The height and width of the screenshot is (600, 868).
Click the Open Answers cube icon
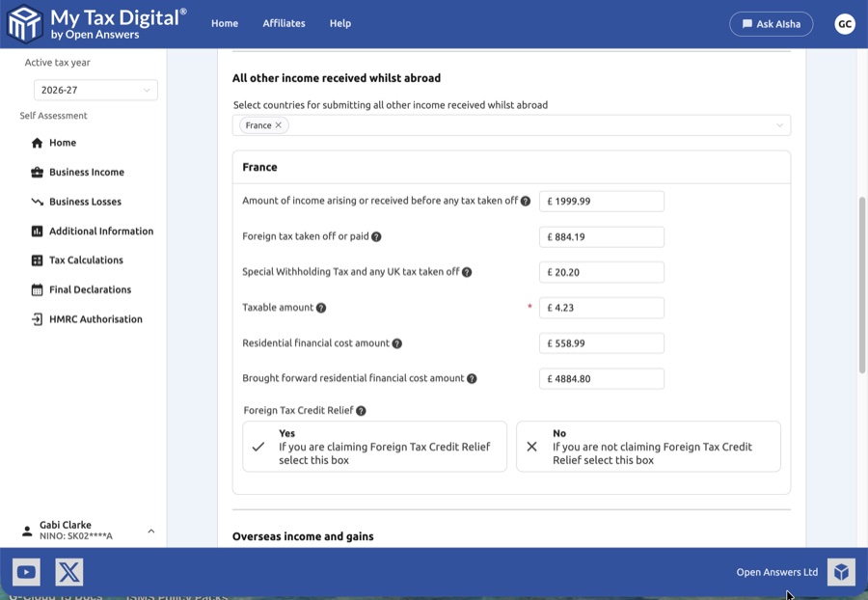(841, 572)
